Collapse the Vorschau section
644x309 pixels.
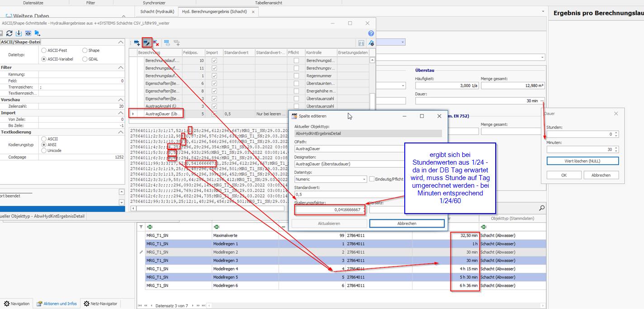(120, 100)
